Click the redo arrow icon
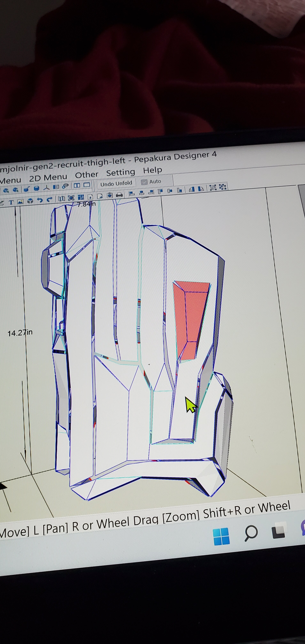Viewport: 305px width, 644px height. (x=50, y=199)
